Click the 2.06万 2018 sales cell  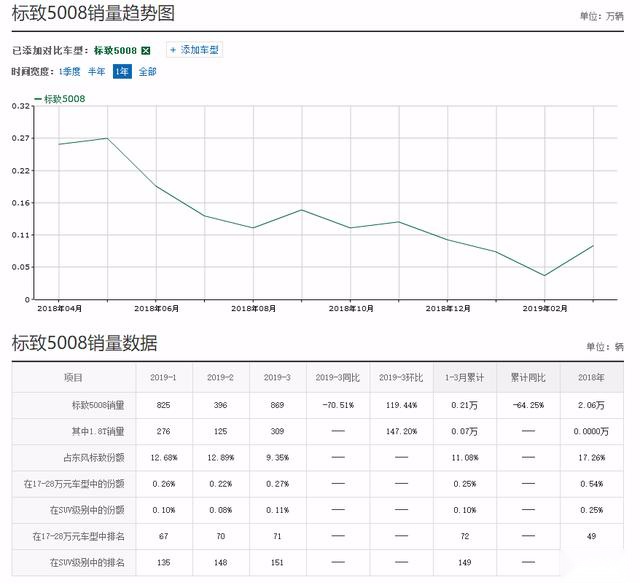tap(591, 405)
